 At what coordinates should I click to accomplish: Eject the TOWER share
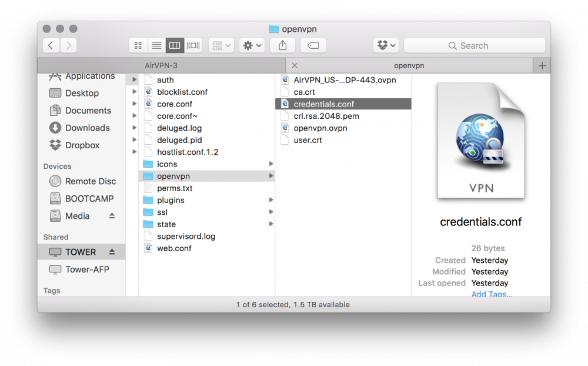pos(112,252)
